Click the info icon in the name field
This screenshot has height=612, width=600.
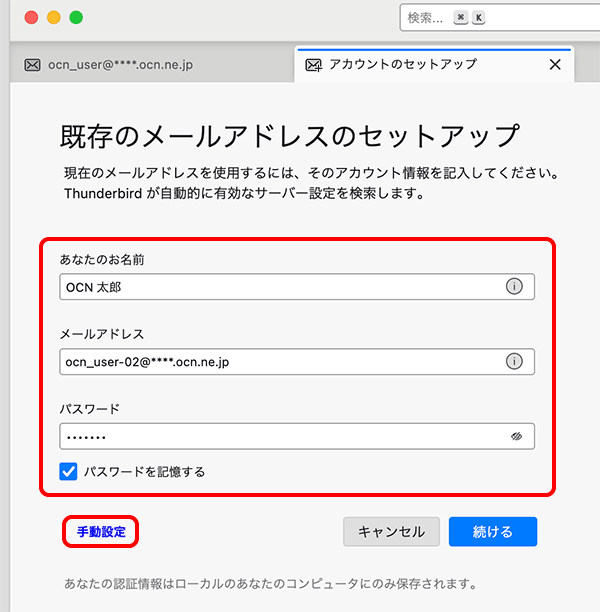coord(514,286)
